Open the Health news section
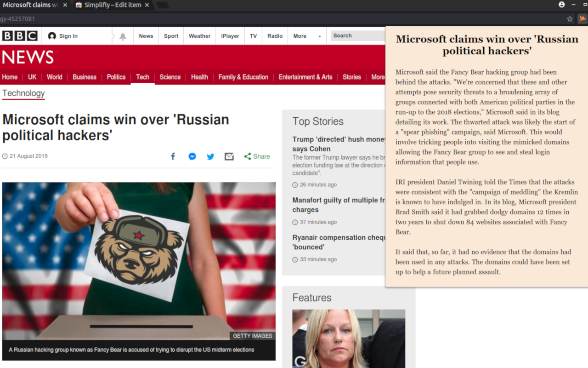Image resolution: width=588 pixels, height=368 pixels. 199,77
